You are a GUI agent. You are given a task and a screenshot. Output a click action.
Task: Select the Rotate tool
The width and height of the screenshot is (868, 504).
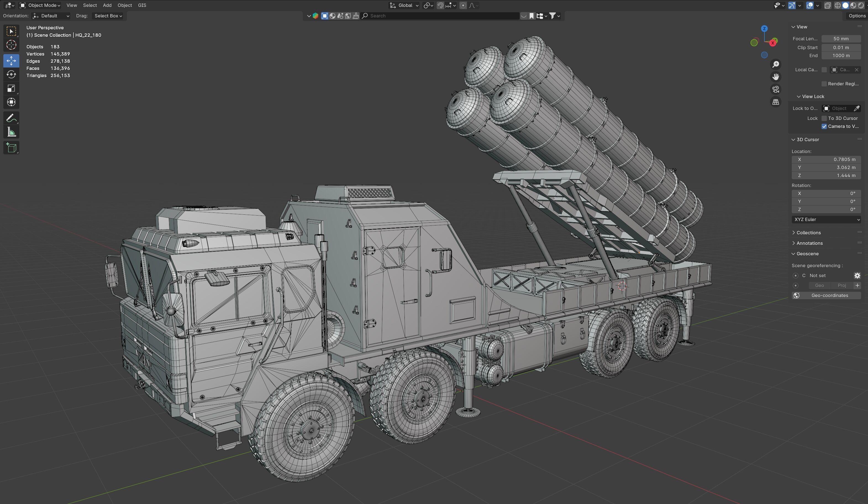pyautogui.click(x=11, y=74)
